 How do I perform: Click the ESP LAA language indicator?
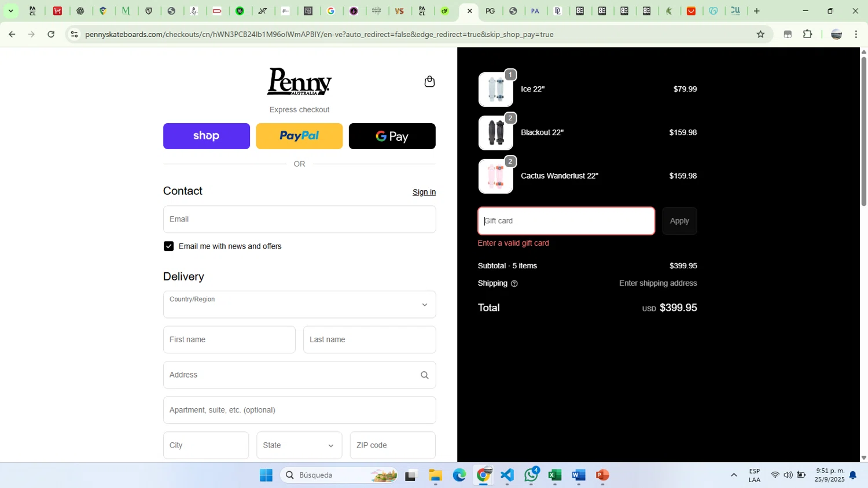[x=755, y=475]
